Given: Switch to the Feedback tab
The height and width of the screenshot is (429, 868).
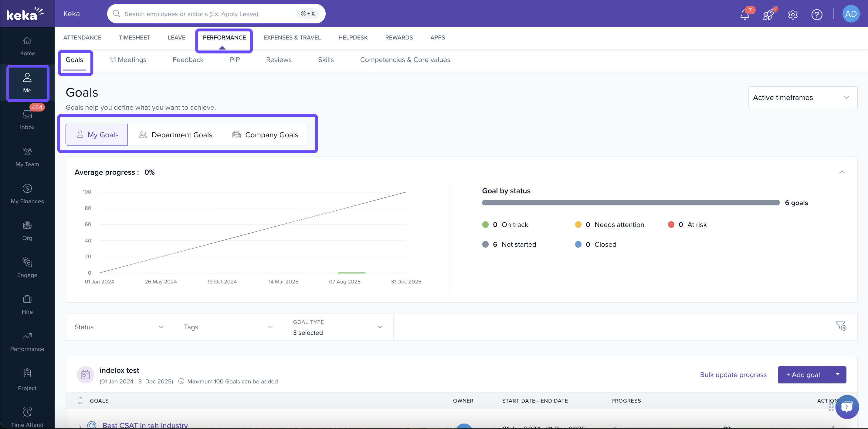Looking at the screenshot, I should tap(188, 60).
